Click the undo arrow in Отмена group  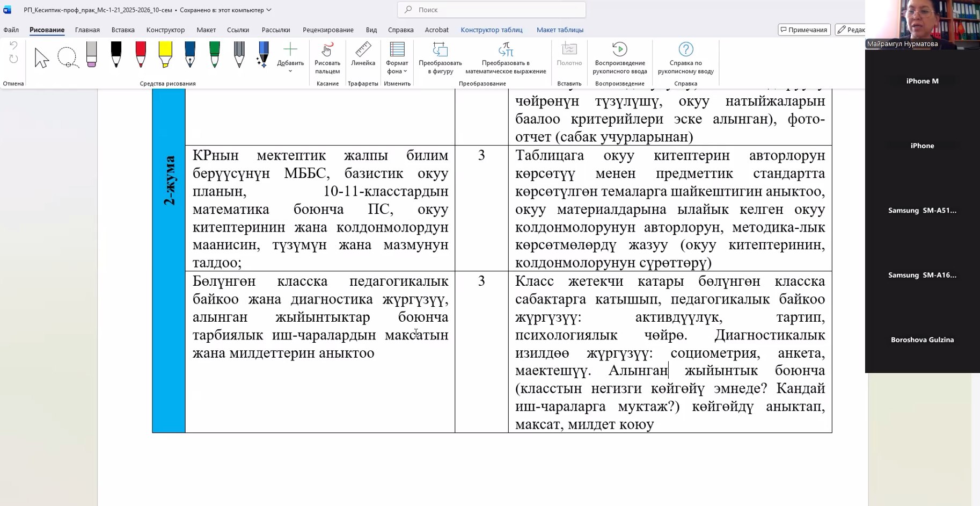click(13, 46)
